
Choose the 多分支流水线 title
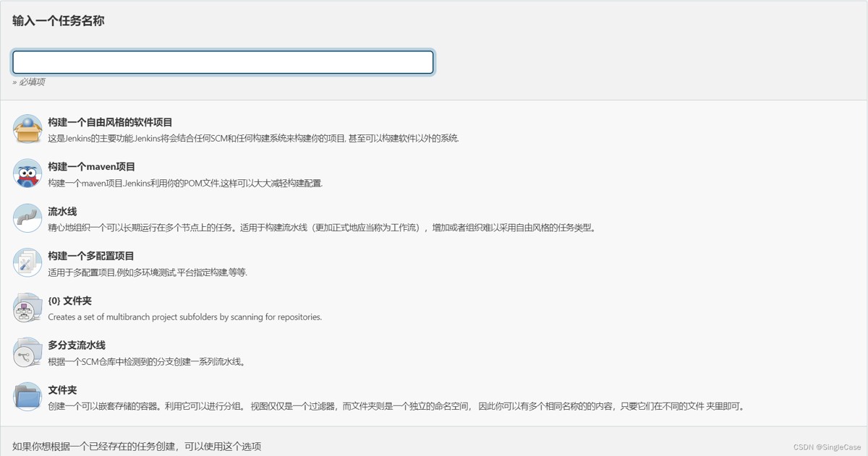(x=77, y=345)
